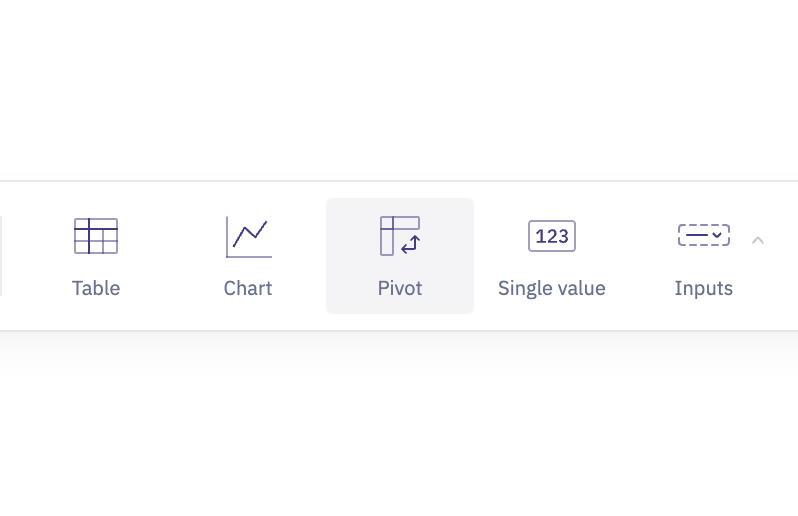798x516 pixels.
Task: Click the "Single value" text label
Action: click(552, 288)
